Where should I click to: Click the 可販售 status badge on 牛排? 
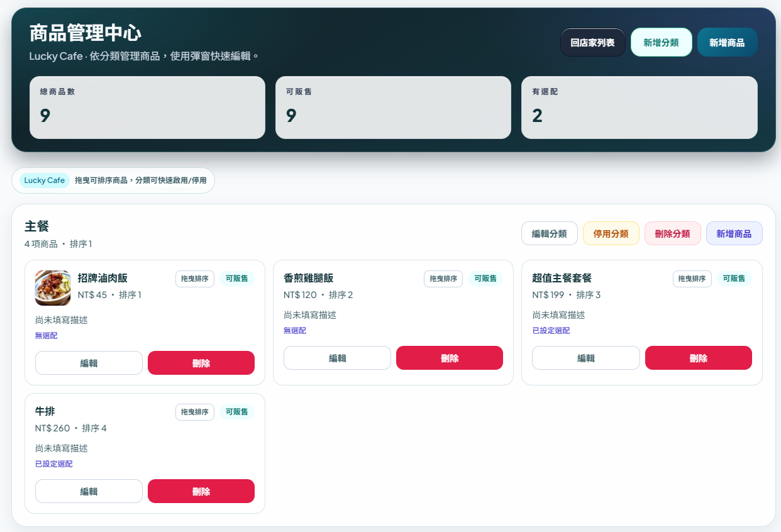pos(236,412)
